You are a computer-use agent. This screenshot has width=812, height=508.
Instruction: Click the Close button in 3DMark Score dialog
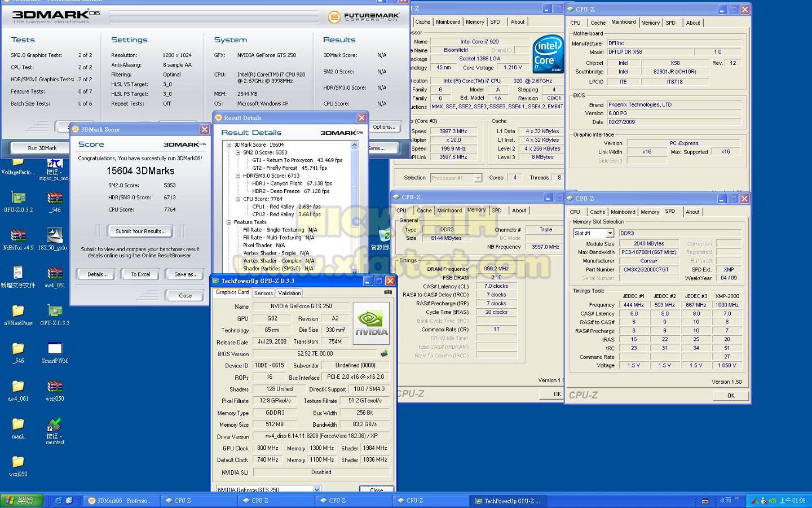[x=185, y=296]
